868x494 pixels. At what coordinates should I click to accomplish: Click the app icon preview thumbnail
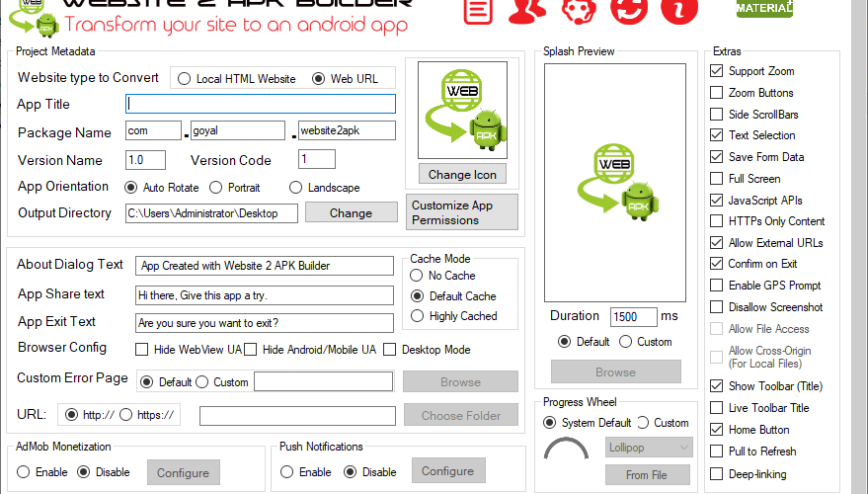462,111
